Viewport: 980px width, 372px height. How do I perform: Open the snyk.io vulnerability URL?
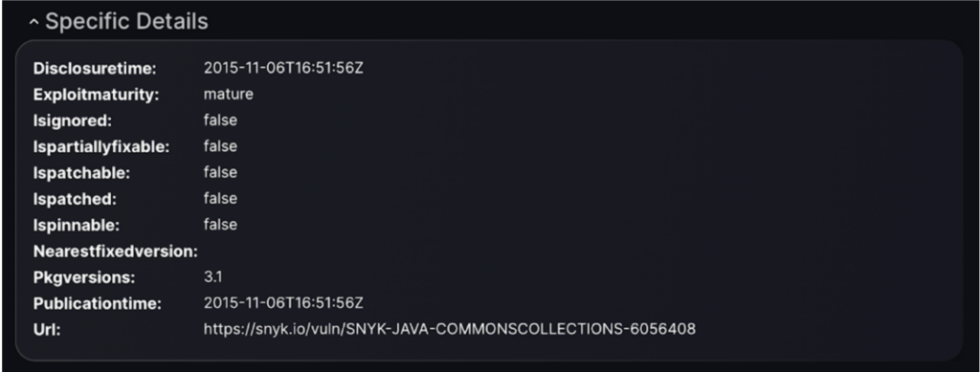(450, 328)
